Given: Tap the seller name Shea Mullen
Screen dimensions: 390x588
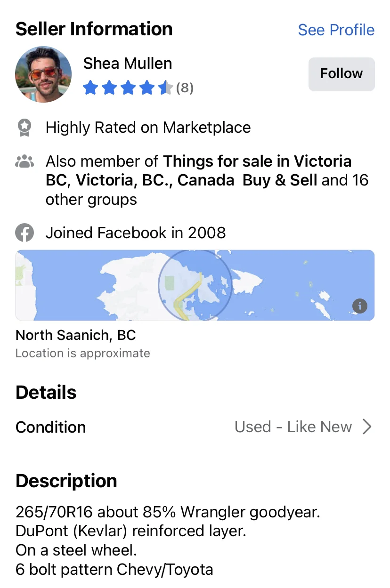Looking at the screenshot, I should coord(128,63).
